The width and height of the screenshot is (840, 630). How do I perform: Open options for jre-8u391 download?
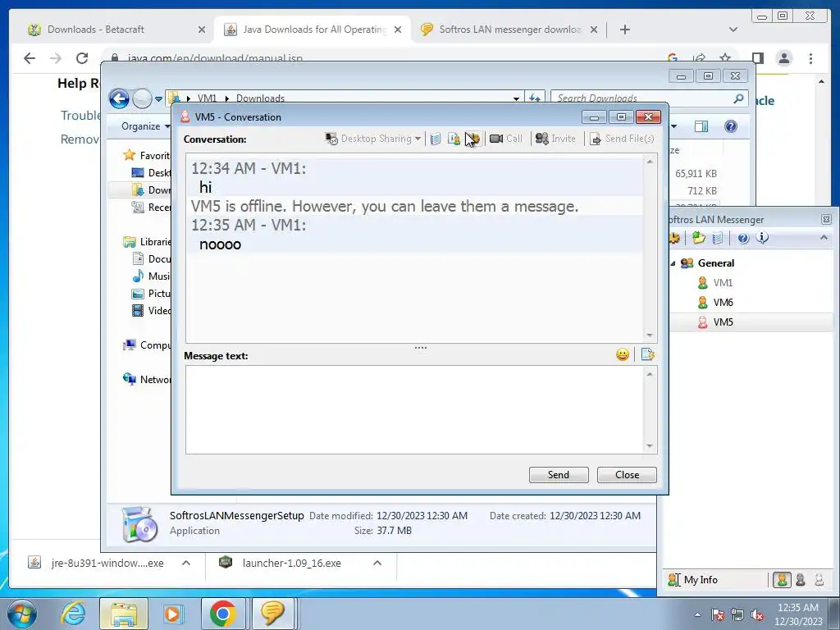186,563
